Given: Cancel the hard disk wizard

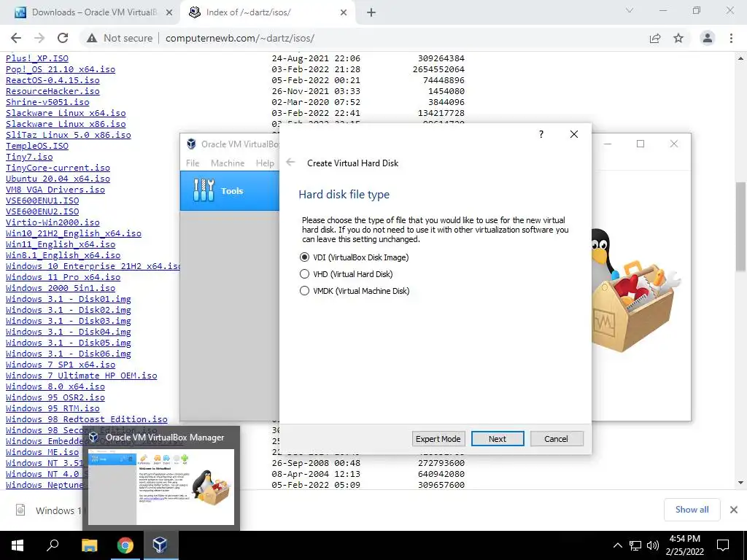Looking at the screenshot, I should (x=556, y=438).
